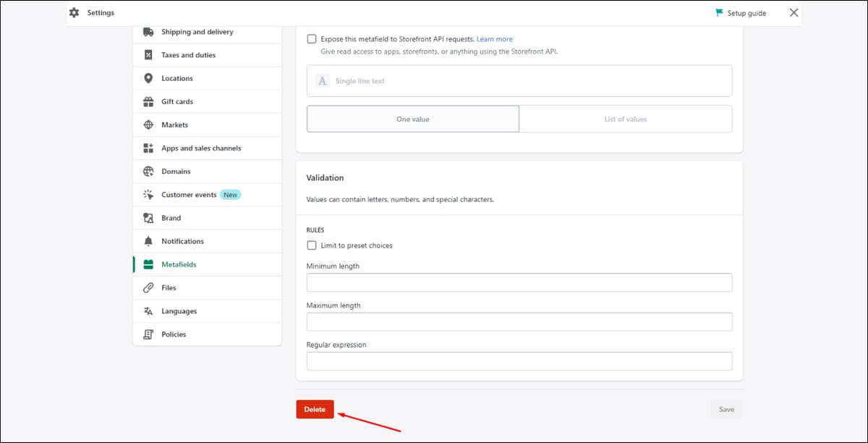Open Customer events settings

(207, 195)
